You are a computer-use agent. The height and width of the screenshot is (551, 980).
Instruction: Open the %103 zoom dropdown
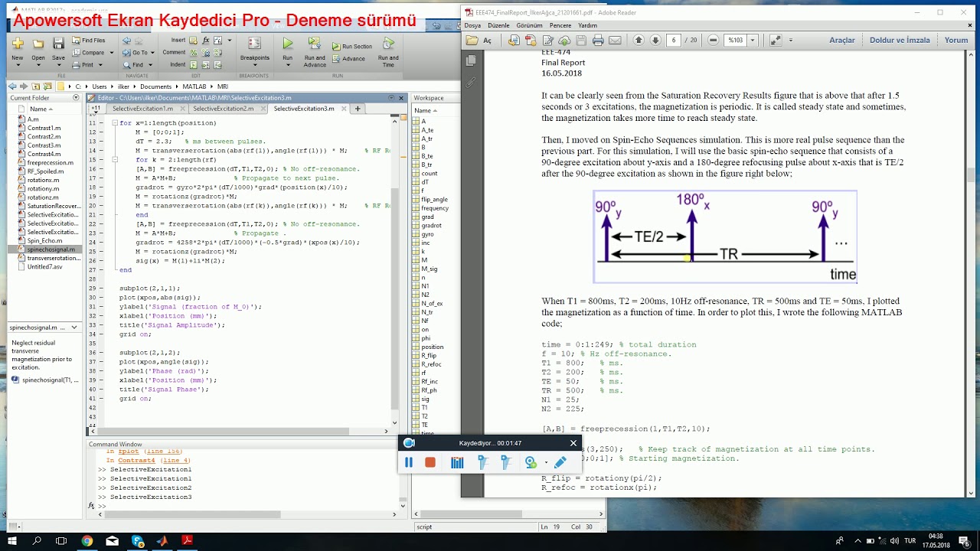[753, 41]
